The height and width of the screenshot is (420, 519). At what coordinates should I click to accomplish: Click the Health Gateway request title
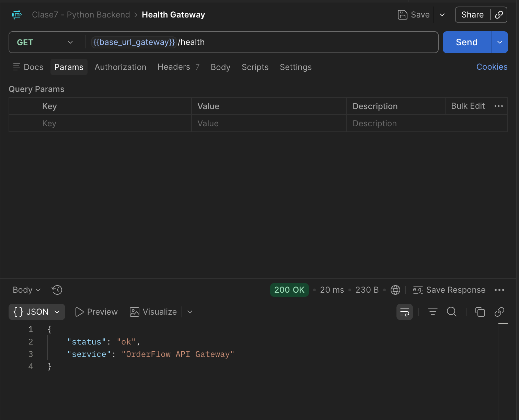pyautogui.click(x=173, y=15)
